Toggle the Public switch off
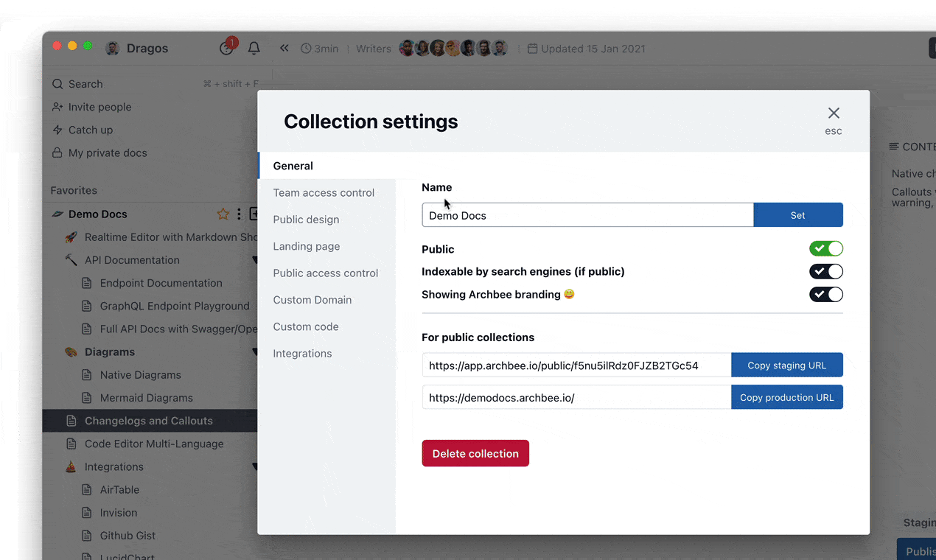 (825, 249)
